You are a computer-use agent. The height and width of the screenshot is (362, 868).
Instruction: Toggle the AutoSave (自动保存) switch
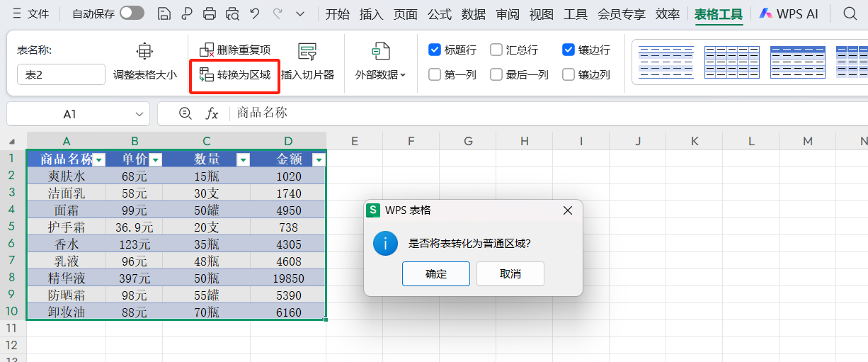tap(132, 13)
